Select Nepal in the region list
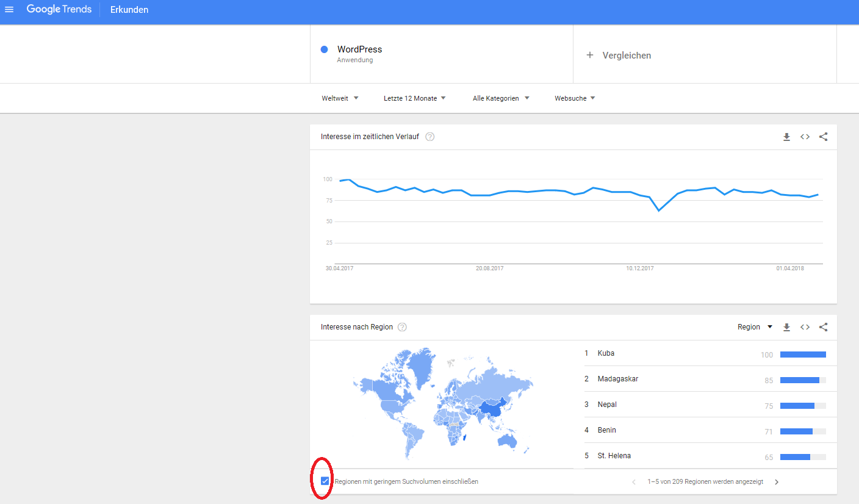 coord(710,405)
